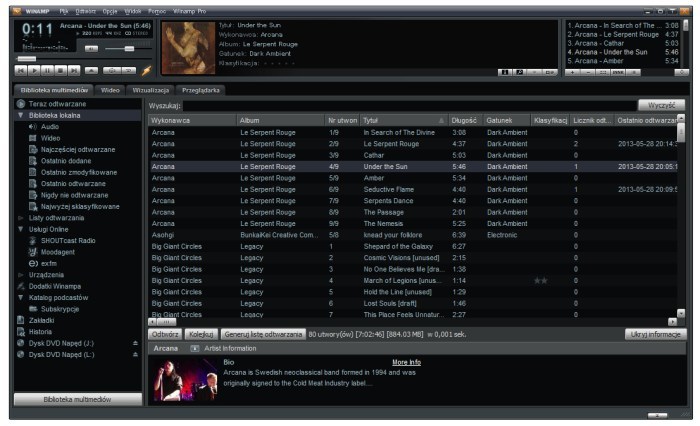
Task: Start playback with the Play button
Action: 34,71
